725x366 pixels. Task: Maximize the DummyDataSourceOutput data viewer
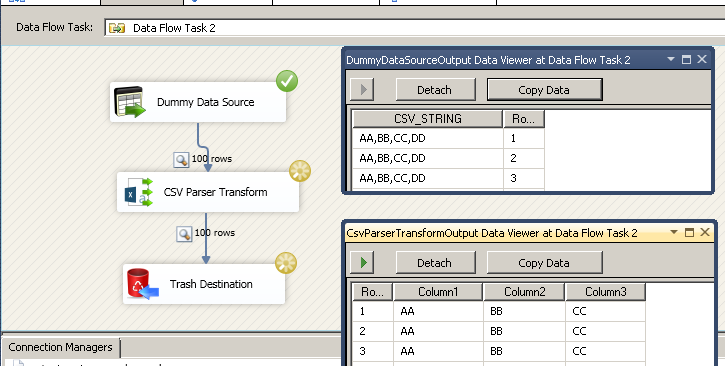point(686,59)
